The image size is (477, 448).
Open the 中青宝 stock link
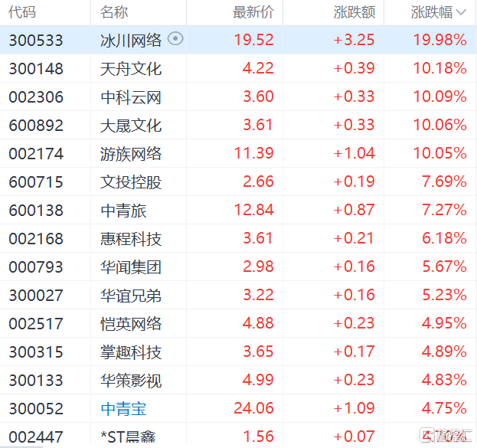tap(123, 409)
